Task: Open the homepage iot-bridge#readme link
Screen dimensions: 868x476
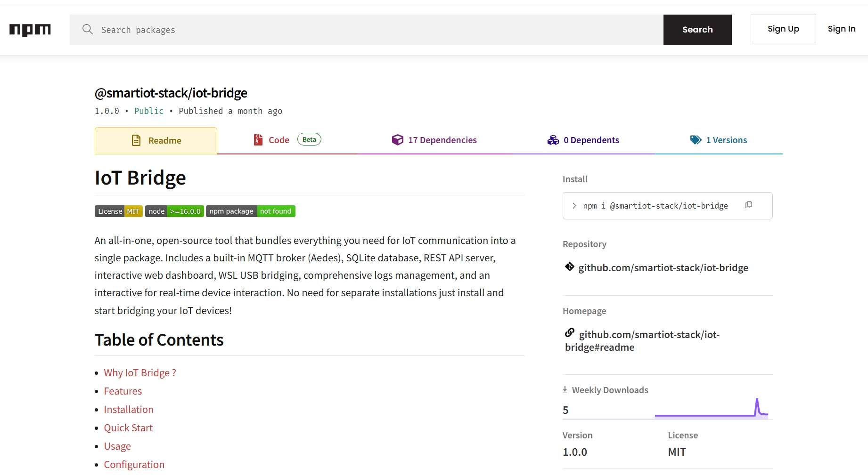Action: pos(642,341)
